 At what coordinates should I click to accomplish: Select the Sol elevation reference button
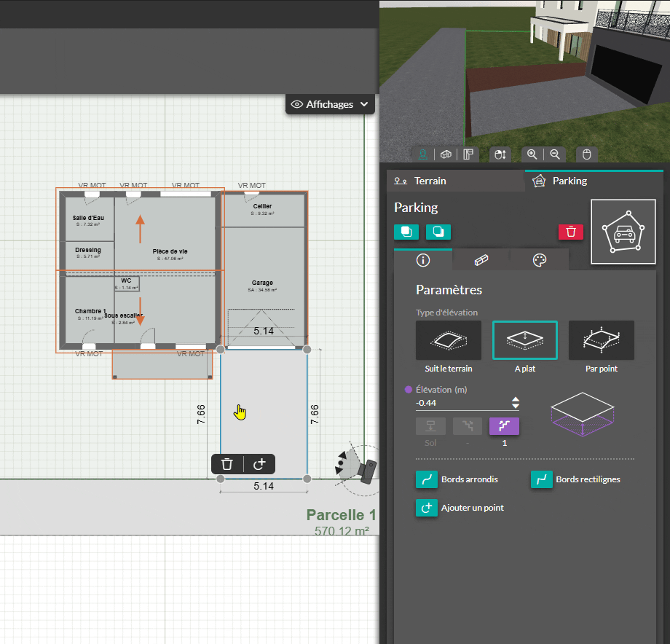coord(430,426)
